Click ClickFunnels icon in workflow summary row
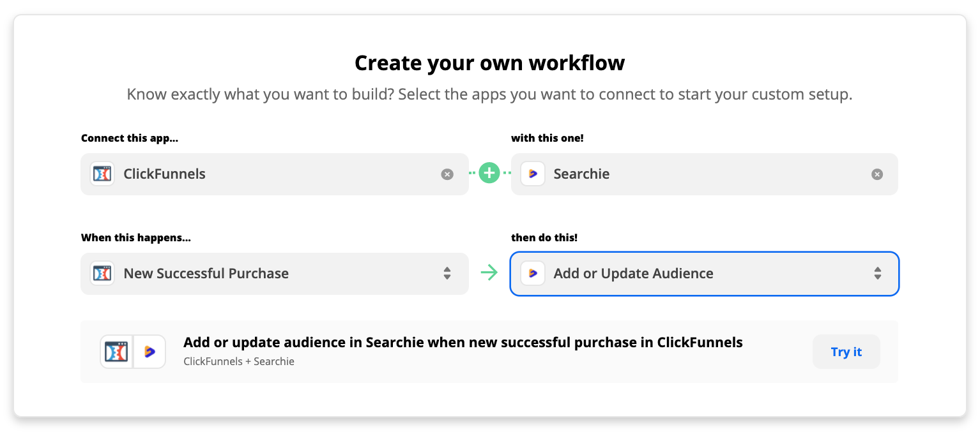The width and height of the screenshot is (980, 434). point(116,352)
